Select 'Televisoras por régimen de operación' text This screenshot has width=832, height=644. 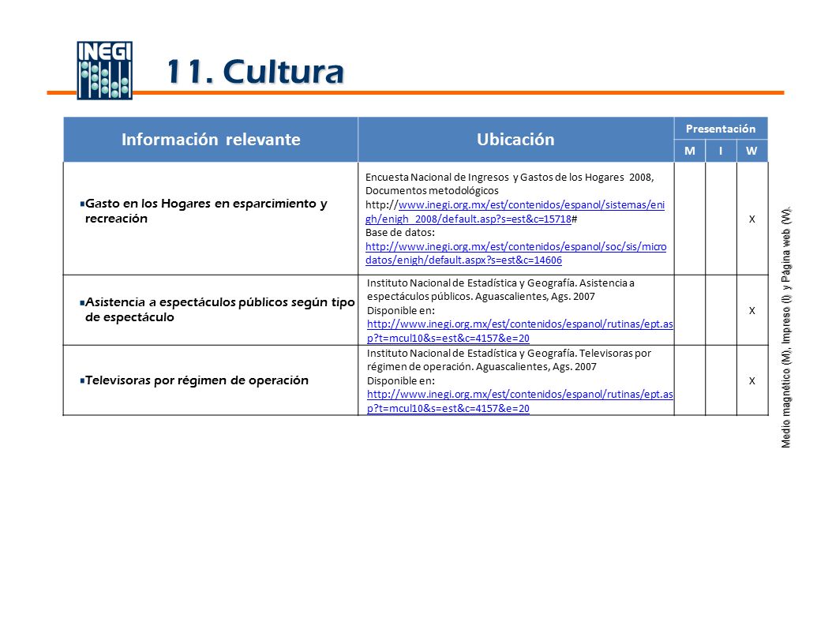tap(197, 380)
